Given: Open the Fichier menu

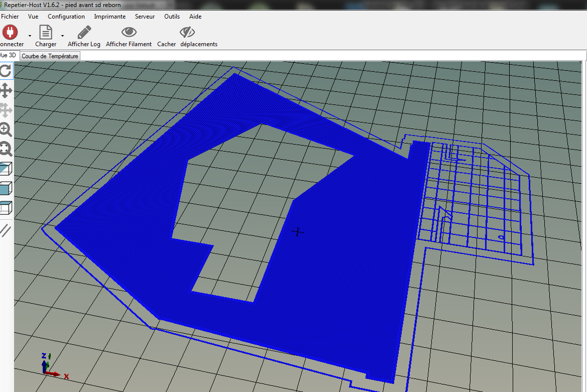Looking at the screenshot, I should click(10, 17).
